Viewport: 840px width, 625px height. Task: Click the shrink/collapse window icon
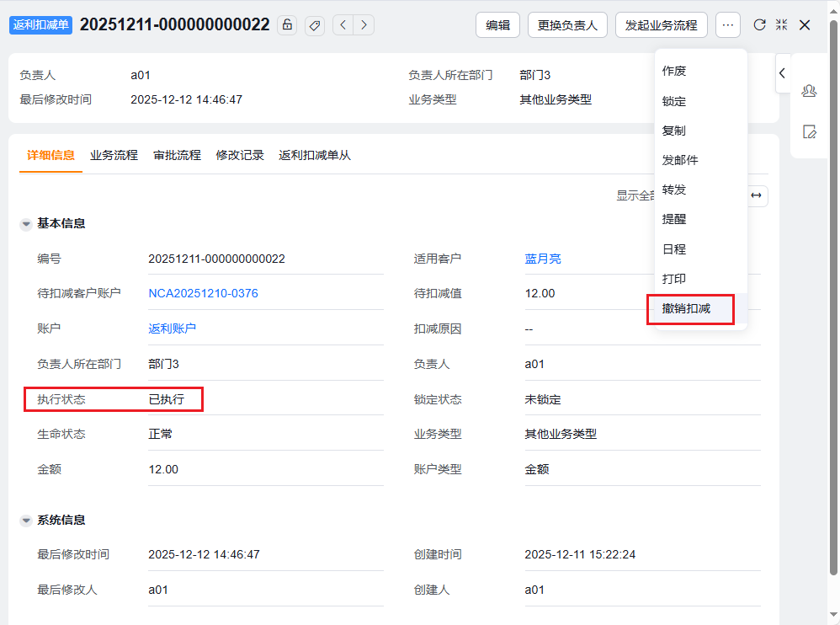click(782, 24)
